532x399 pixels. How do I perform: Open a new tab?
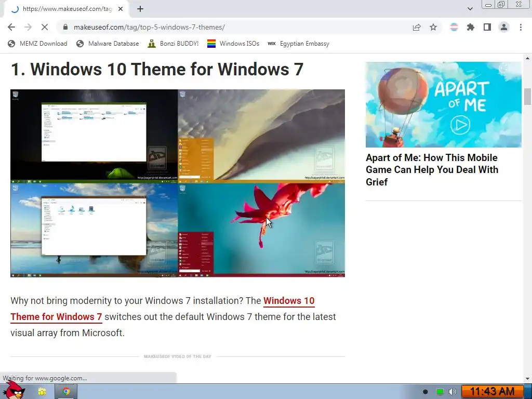pos(140,9)
